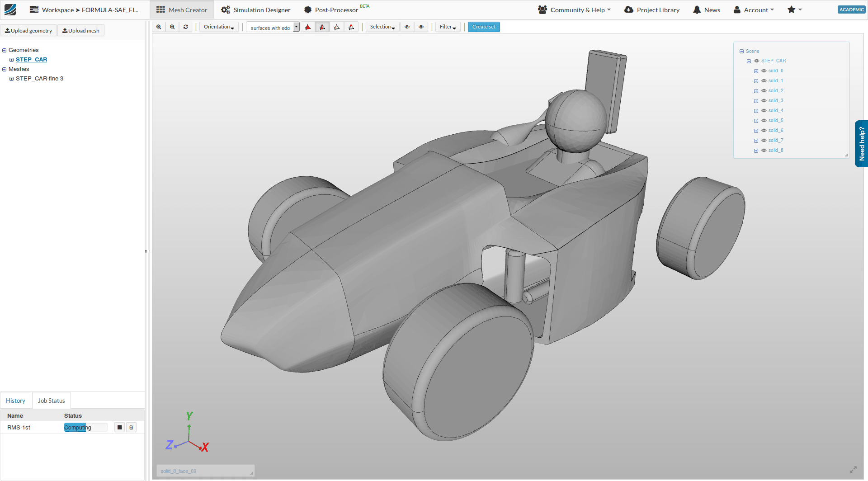The image size is (868, 481).
Task: Stop the RMS-1st computing job
Action: coord(119,428)
